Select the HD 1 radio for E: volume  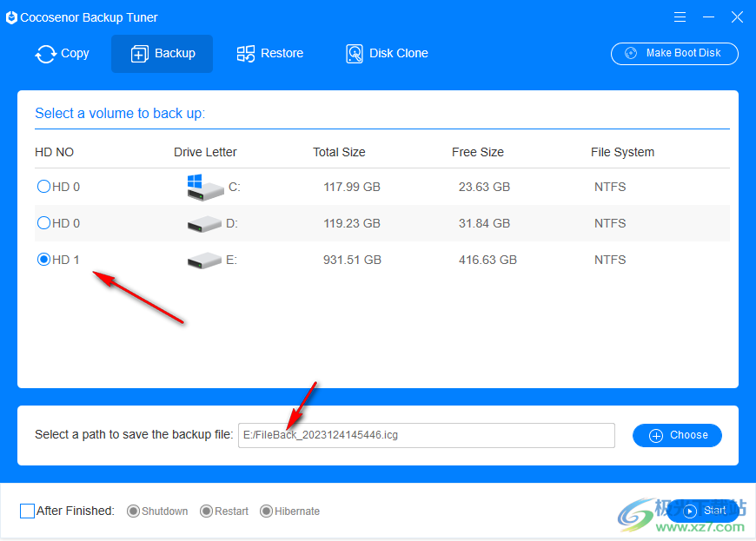click(43, 260)
